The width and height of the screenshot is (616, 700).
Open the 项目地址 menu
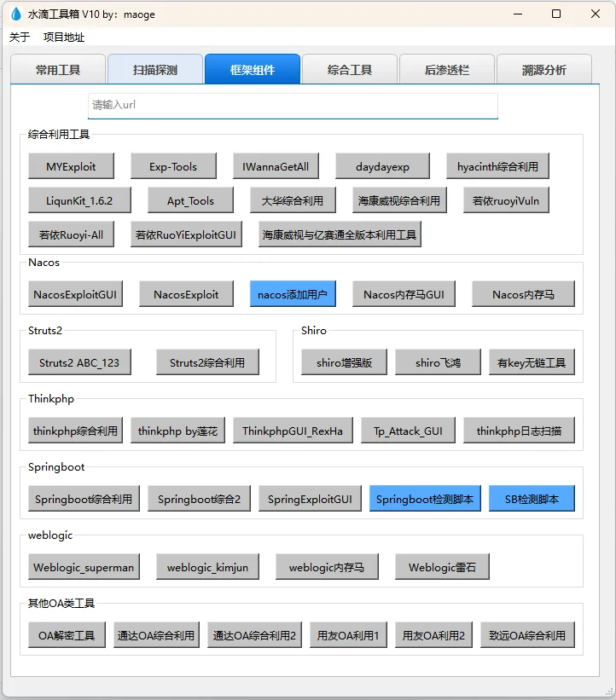(x=64, y=37)
